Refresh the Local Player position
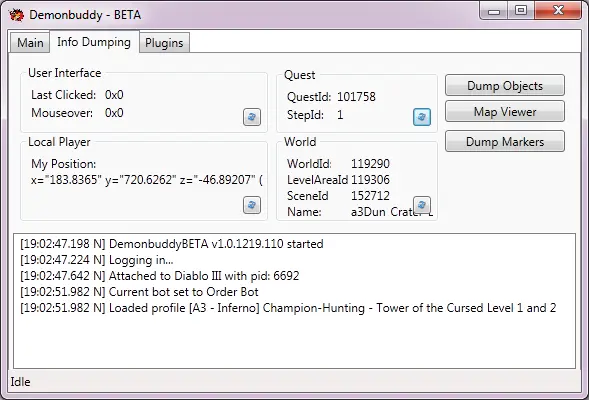Screen dimensions: 589x400 pyautogui.click(x=252, y=205)
